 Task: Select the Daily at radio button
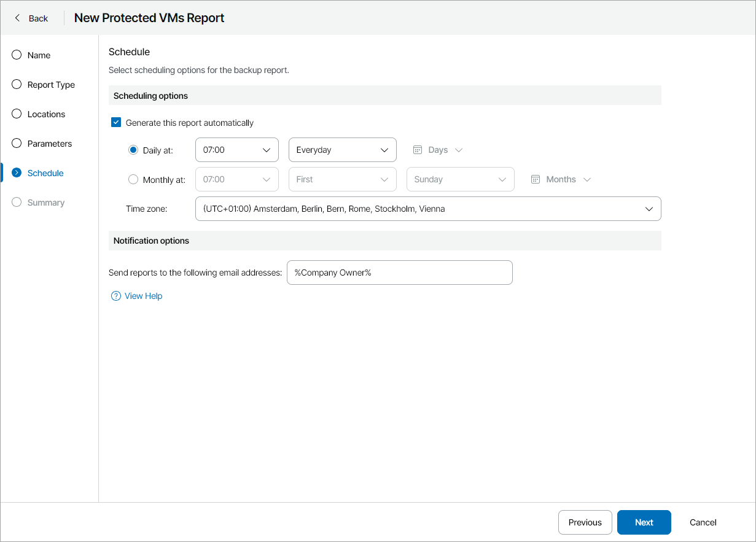[x=133, y=150]
